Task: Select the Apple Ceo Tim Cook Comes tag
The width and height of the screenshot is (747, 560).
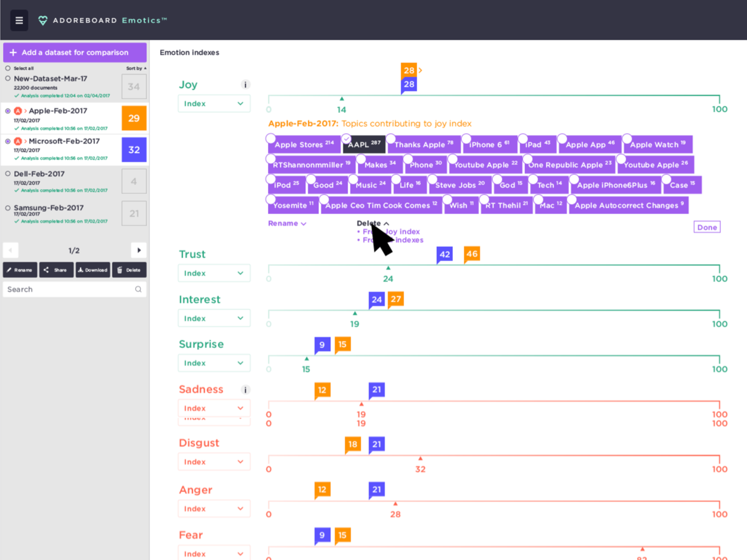Action: coord(382,205)
